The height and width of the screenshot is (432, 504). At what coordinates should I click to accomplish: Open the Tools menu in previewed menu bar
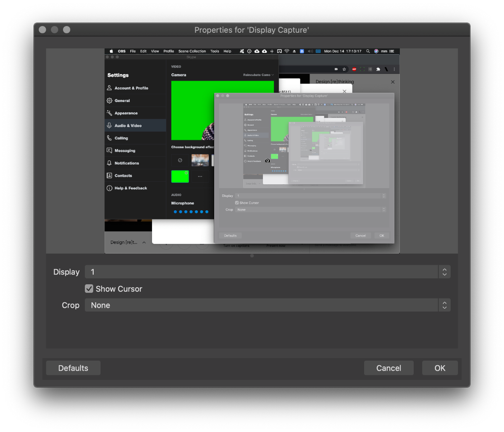coord(215,51)
